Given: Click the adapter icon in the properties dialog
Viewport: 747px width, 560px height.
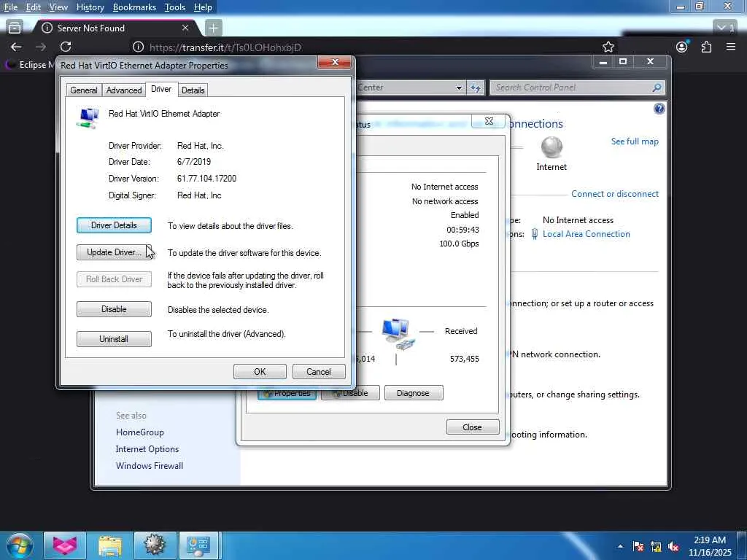Looking at the screenshot, I should tap(88, 117).
